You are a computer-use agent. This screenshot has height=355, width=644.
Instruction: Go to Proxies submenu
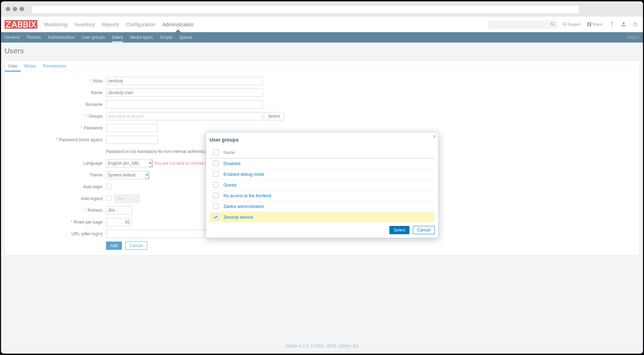click(34, 37)
